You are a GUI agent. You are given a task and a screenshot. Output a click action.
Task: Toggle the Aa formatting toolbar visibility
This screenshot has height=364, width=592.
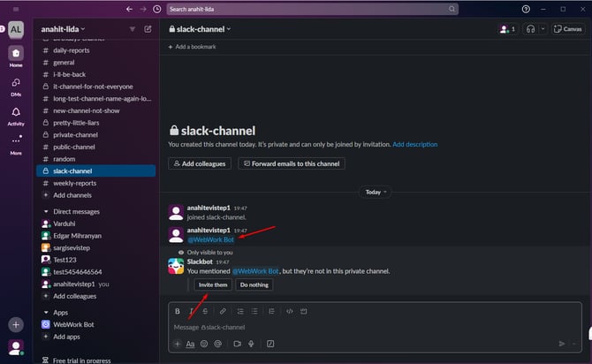coord(190,344)
